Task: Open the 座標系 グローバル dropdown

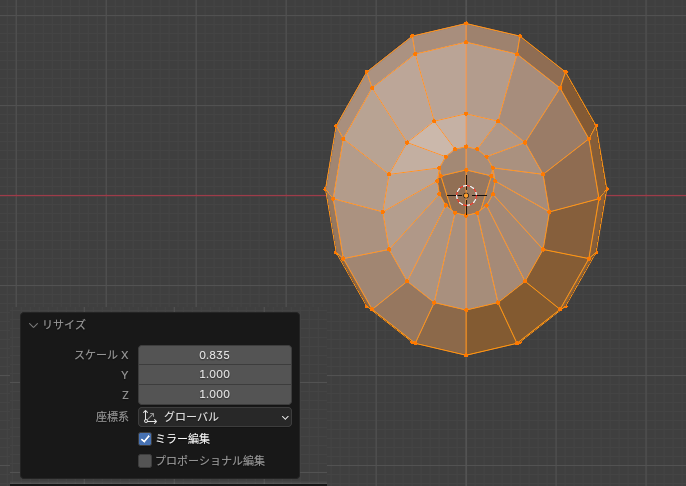Action: click(214, 417)
